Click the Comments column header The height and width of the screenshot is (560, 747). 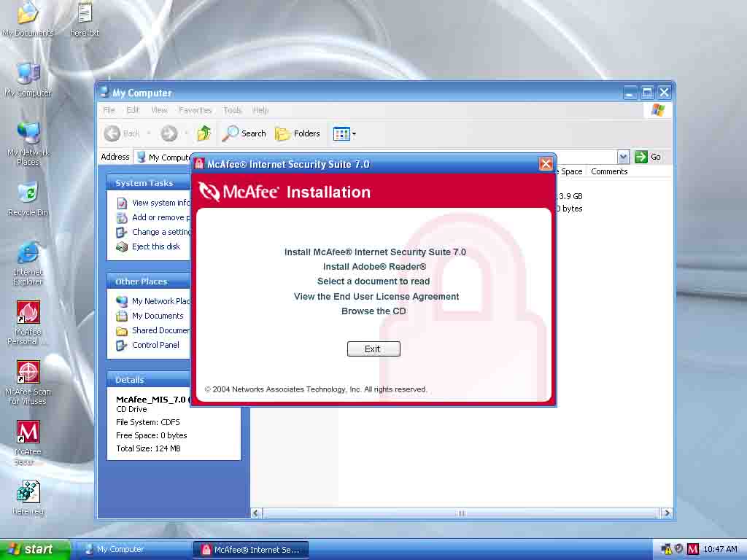(x=609, y=171)
